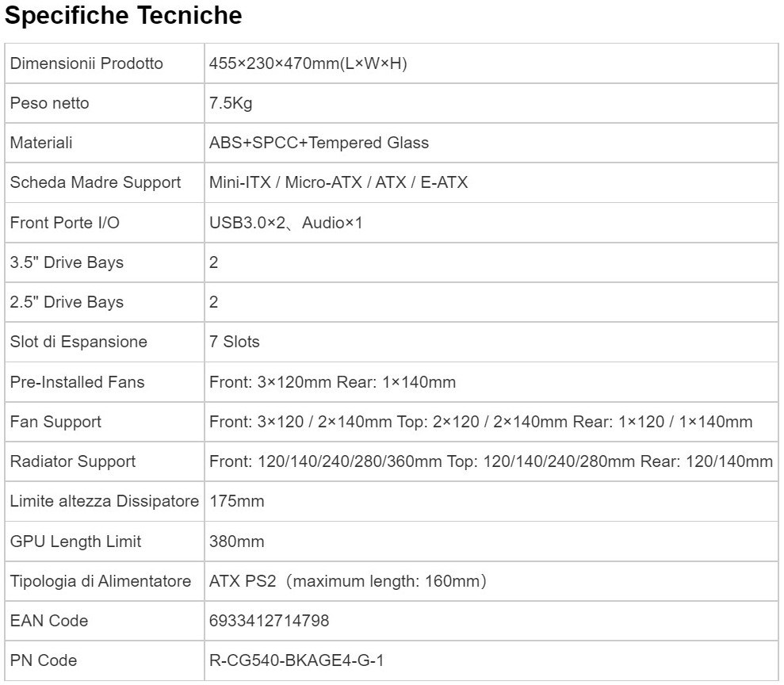Select the Peso netto 7.5Kg value
This screenshot has height=685, width=784.
pyautogui.click(x=231, y=103)
